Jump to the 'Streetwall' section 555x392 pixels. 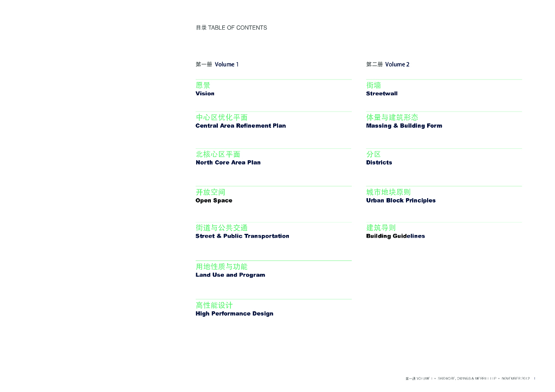pyautogui.click(x=382, y=94)
